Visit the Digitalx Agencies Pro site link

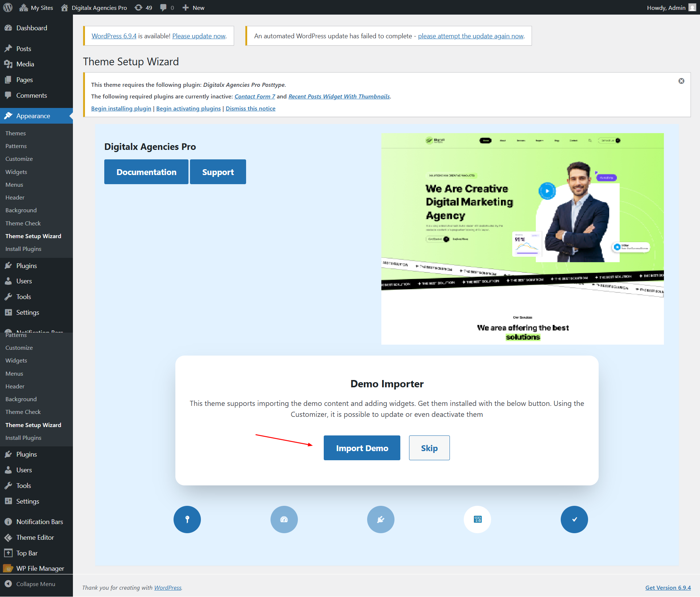pyautogui.click(x=94, y=7)
